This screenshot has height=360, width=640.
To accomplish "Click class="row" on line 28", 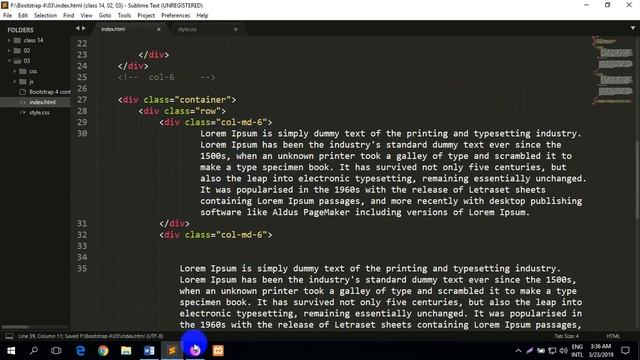I will point(193,111).
